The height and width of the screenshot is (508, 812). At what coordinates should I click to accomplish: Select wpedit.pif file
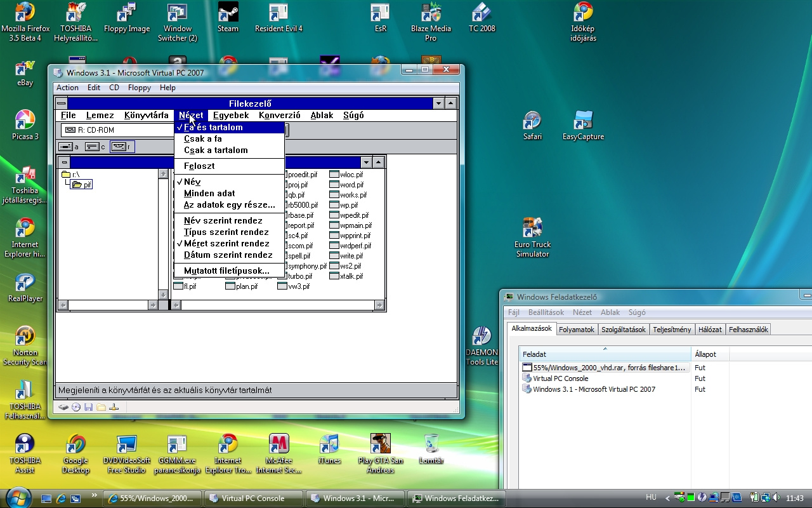[350, 215]
